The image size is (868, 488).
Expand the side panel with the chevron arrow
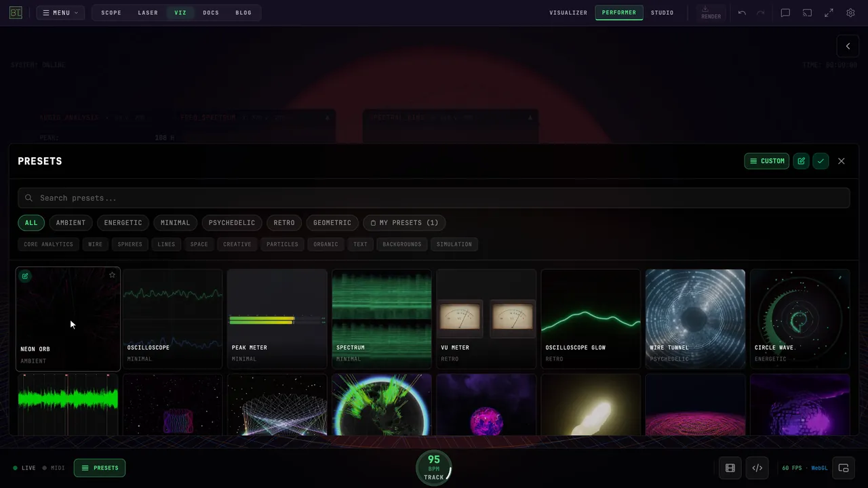[x=848, y=46]
